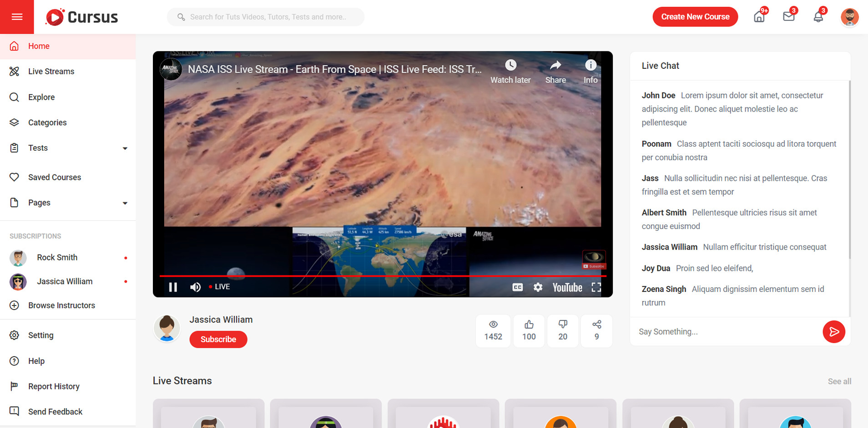Mute the video volume
Image resolution: width=868 pixels, height=428 pixels.
[x=196, y=287]
